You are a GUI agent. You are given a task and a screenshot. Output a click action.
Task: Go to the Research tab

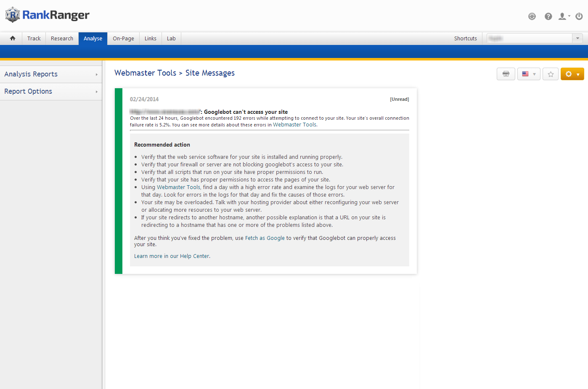[x=62, y=38]
